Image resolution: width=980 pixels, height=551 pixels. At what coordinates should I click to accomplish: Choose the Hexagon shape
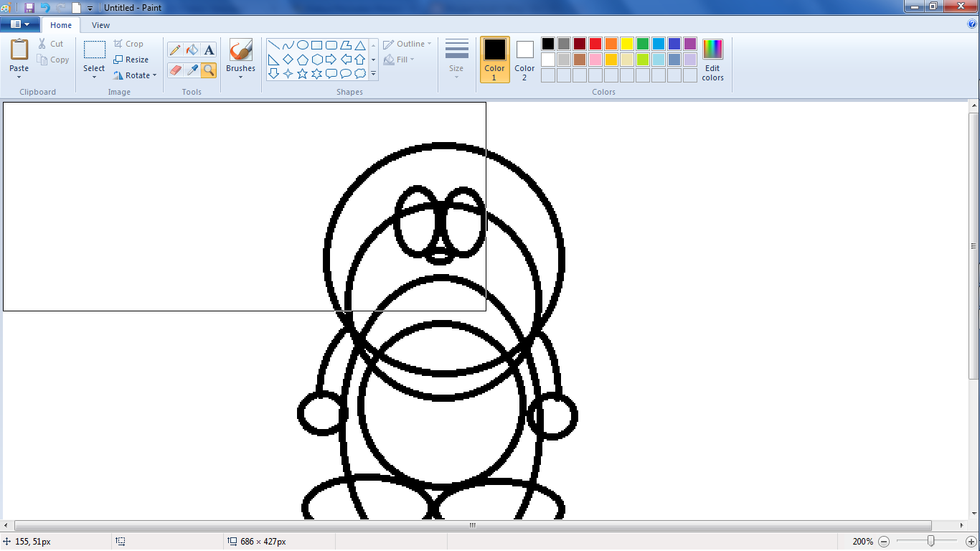tap(316, 60)
